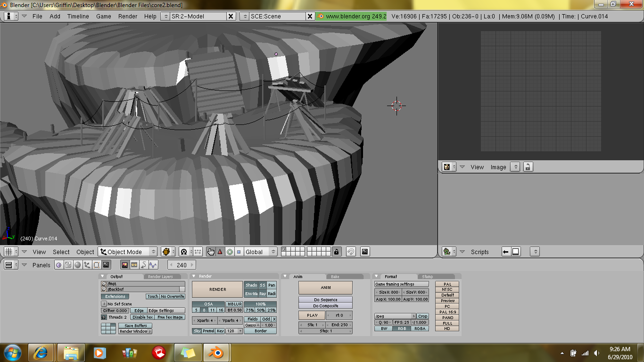644x362 pixels.
Task: Open the Render Window display dropdown
Action: [x=135, y=331]
